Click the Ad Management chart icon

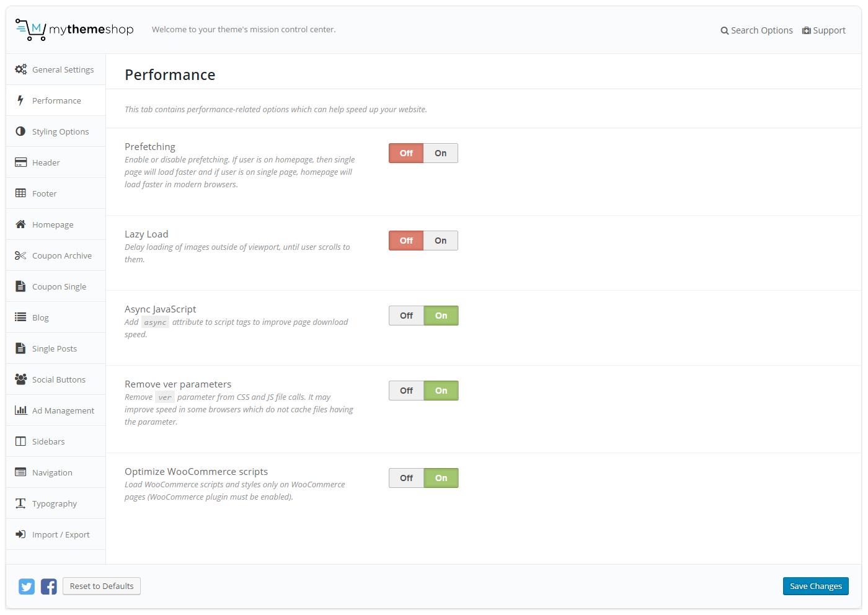click(20, 410)
